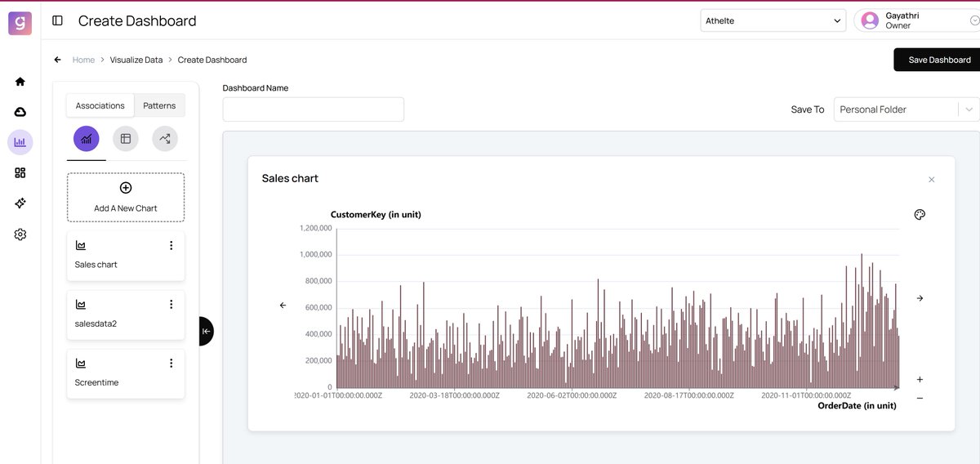Open Visualize Data bar chart rail icon
This screenshot has width=980, height=464.
click(20, 142)
